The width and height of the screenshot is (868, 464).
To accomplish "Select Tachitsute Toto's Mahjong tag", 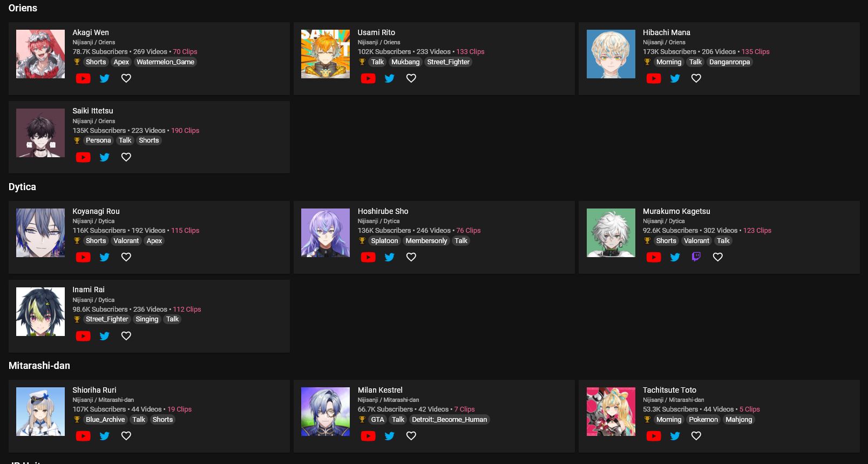I will coord(738,420).
